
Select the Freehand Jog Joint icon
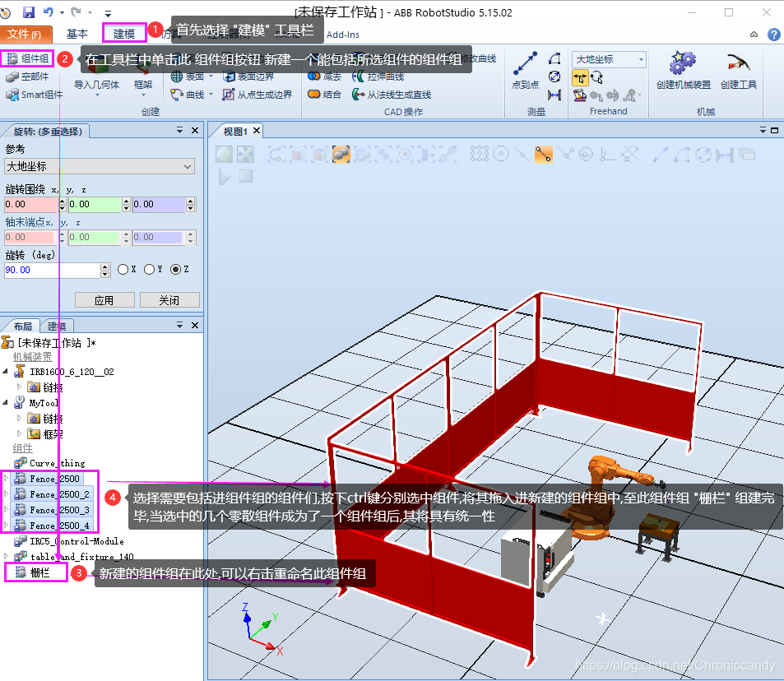click(580, 95)
